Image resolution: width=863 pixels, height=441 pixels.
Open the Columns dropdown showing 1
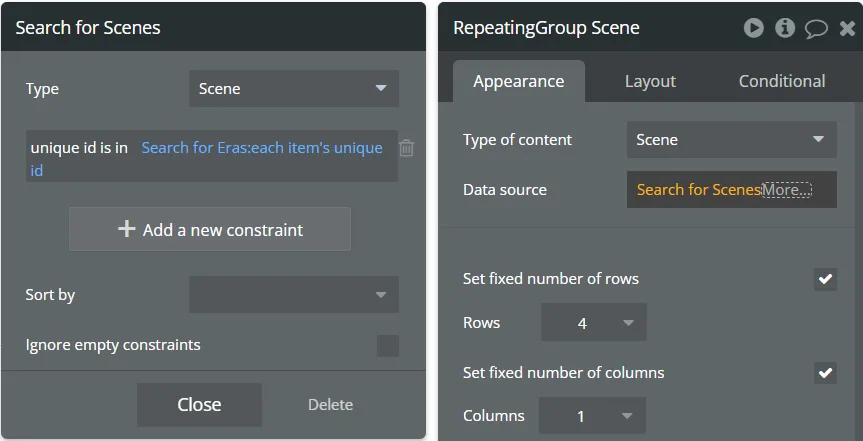pos(592,416)
